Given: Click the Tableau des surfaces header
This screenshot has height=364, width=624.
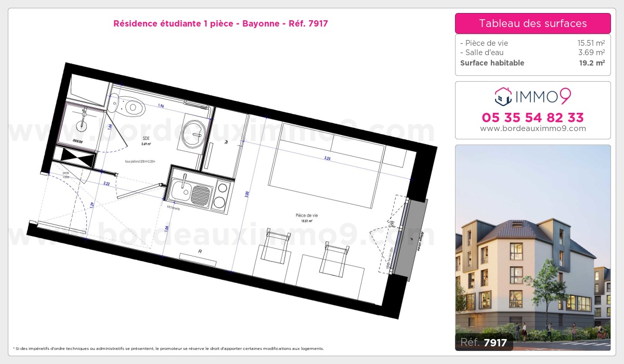Looking at the screenshot, I should coord(532,23).
